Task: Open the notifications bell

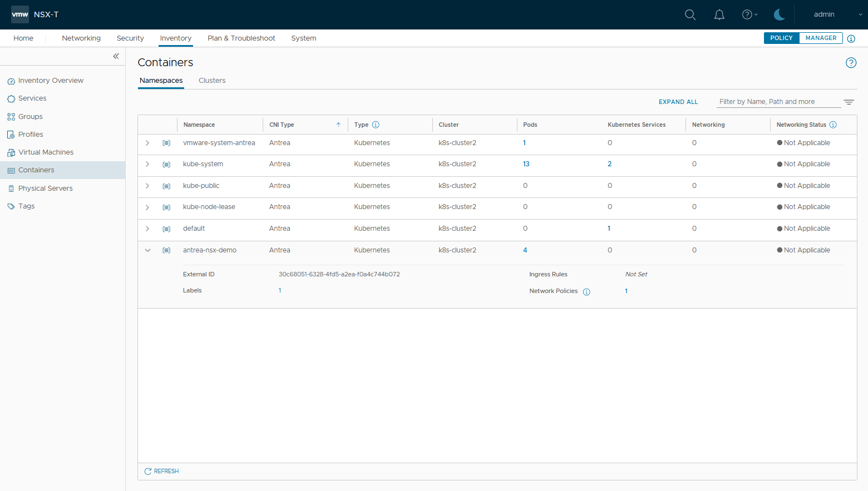Action: [719, 14]
